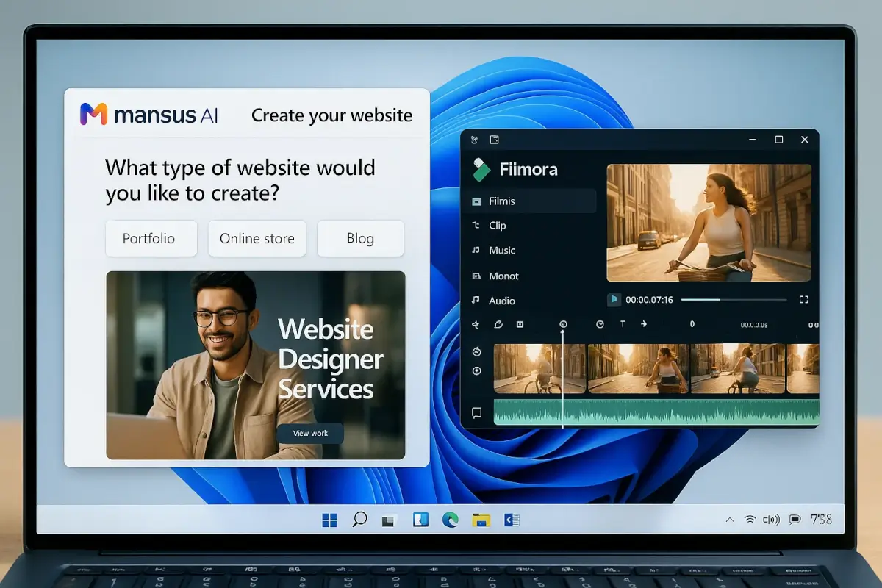Click the crop square icon in timeline toolbar
The height and width of the screenshot is (588, 882).
click(x=520, y=324)
